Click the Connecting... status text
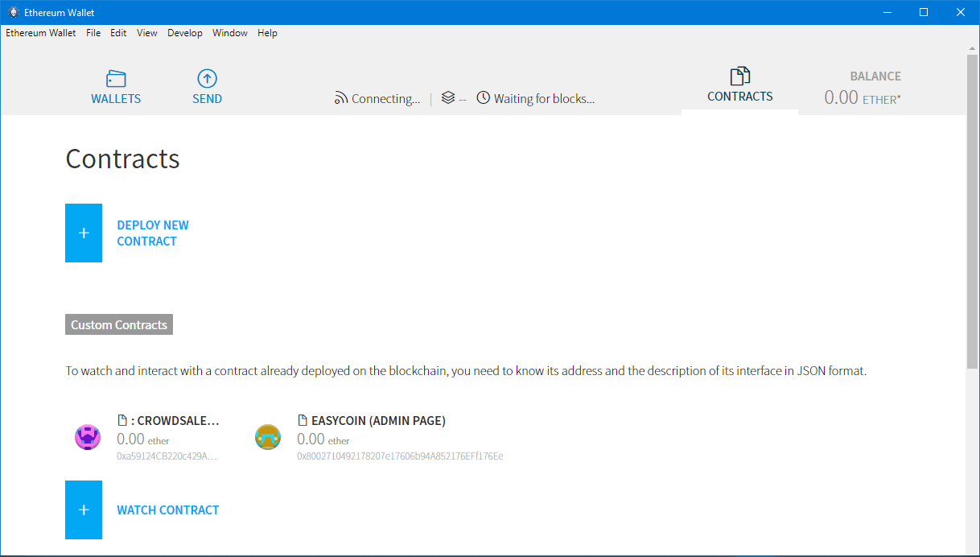 point(385,99)
